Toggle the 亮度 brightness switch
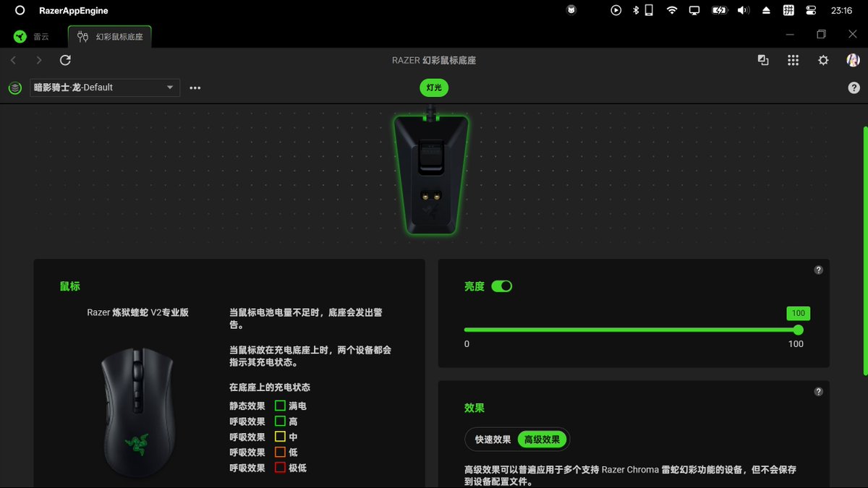The image size is (868, 488). pos(501,286)
